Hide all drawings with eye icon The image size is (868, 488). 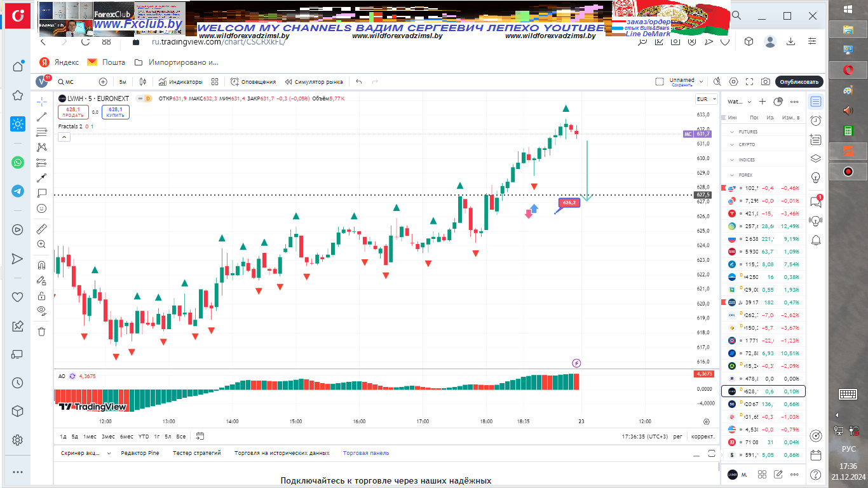coord(42,311)
